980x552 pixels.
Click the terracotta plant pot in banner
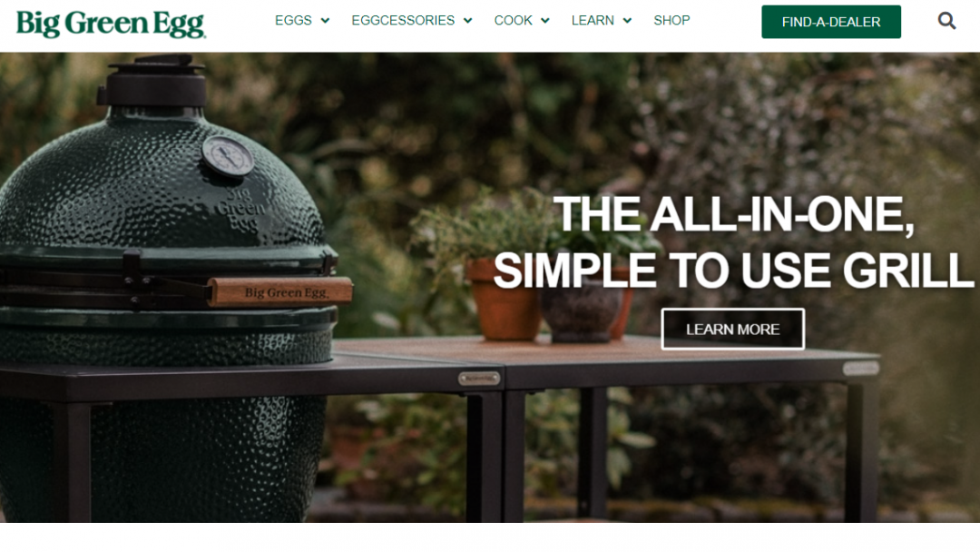tap(504, 301)
